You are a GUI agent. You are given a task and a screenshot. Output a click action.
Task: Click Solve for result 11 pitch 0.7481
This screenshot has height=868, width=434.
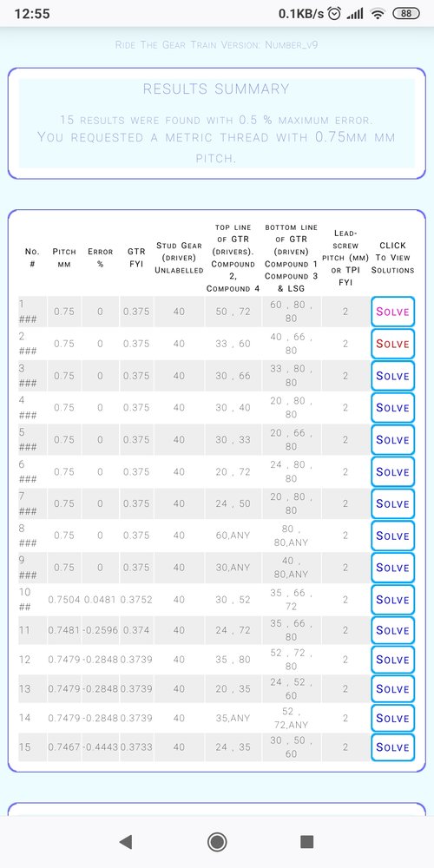click(x=392, y=630)
